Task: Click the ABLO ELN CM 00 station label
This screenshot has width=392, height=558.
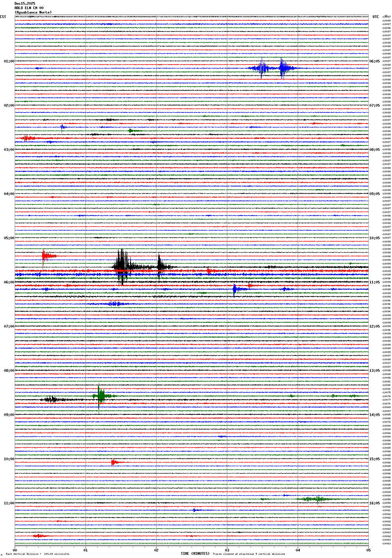Action: coord(29,8)
